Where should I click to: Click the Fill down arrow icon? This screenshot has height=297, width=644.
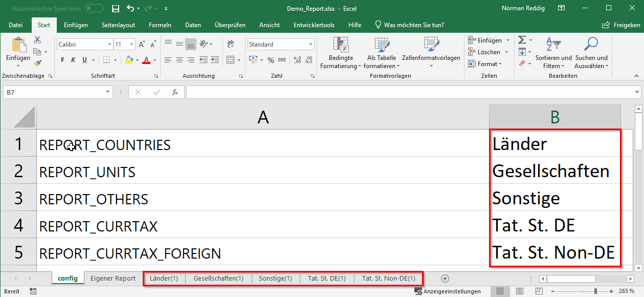coord(522,52)
